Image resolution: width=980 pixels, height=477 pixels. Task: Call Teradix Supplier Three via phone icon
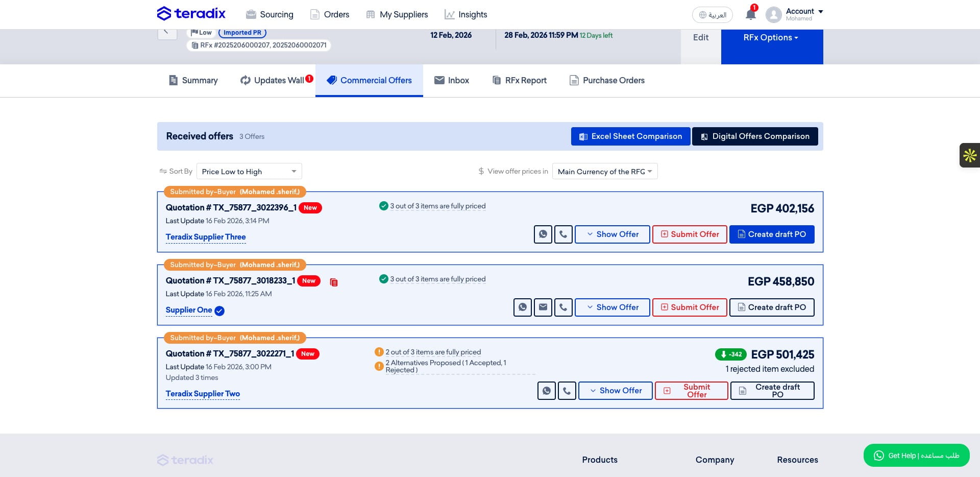[563, 234]
